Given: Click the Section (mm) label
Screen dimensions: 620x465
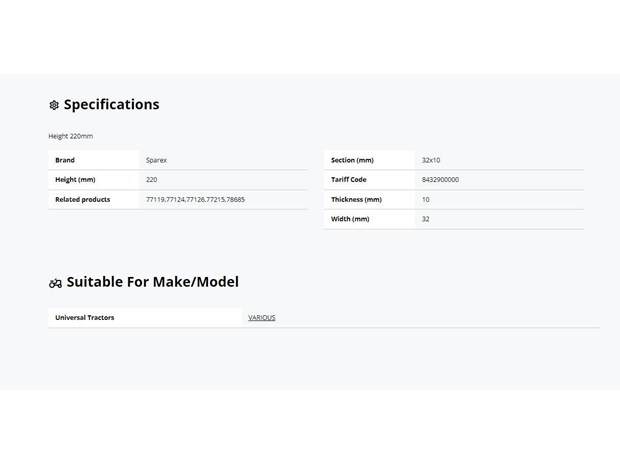Looking at the screenshot, I should (352, 160).
